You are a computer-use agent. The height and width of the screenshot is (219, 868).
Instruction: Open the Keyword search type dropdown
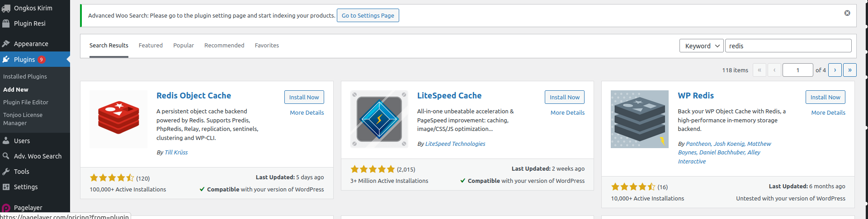tap(701, 46)
